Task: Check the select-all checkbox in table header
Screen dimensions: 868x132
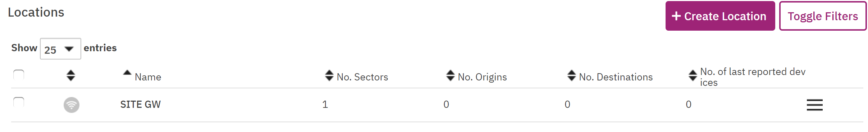Action: (x=19, y=75)
